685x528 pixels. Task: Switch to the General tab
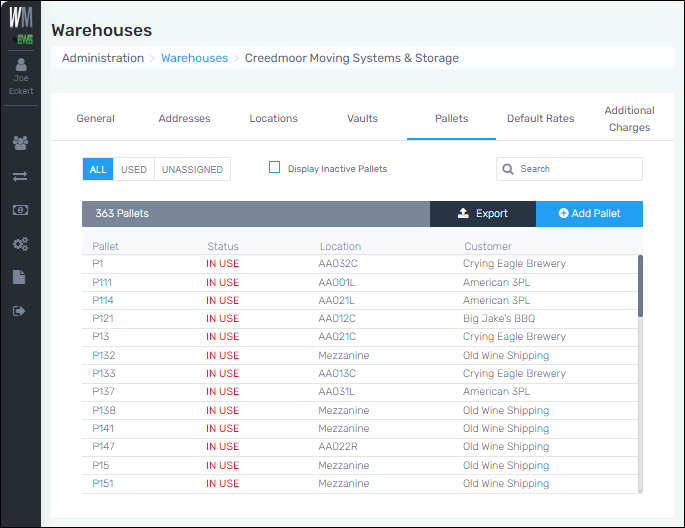(95, 118)
